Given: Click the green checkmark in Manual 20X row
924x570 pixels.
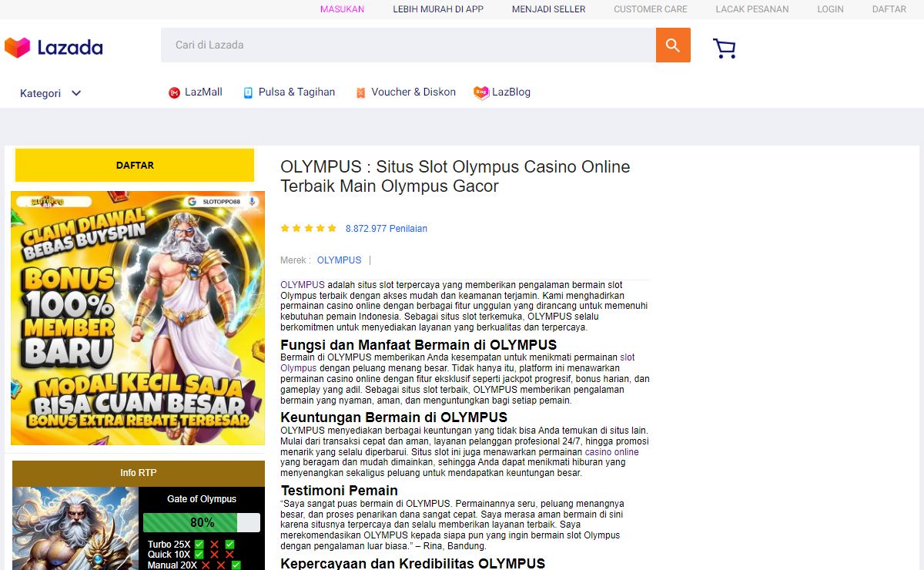Looking at the screenshot, I should coord(236,565).
